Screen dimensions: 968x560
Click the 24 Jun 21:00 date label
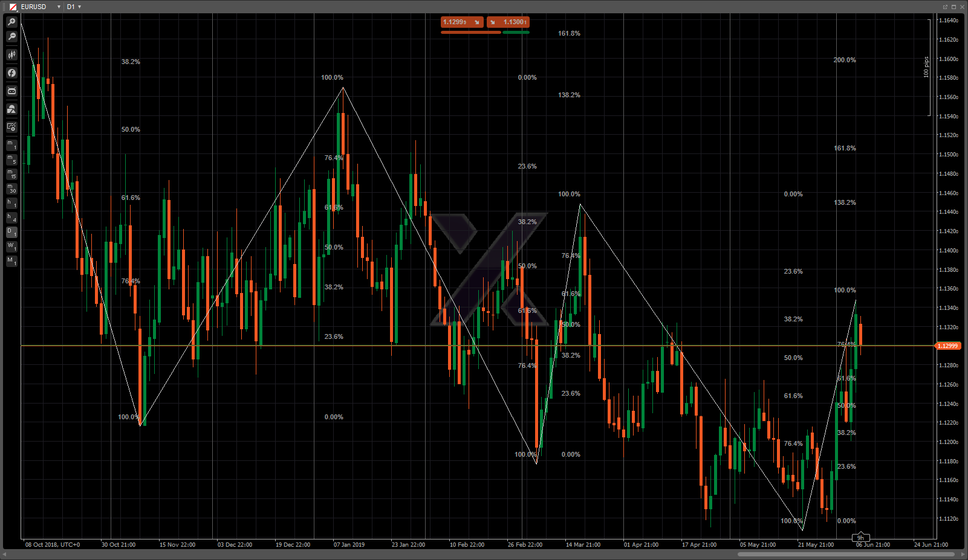[x=931, y=545]
